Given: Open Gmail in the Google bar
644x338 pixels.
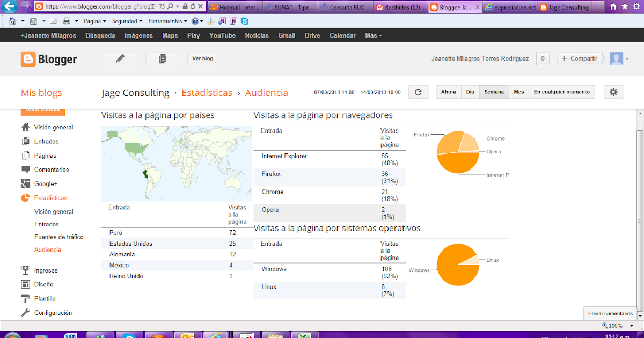Looking at the screenshot, I should point(287,35).
